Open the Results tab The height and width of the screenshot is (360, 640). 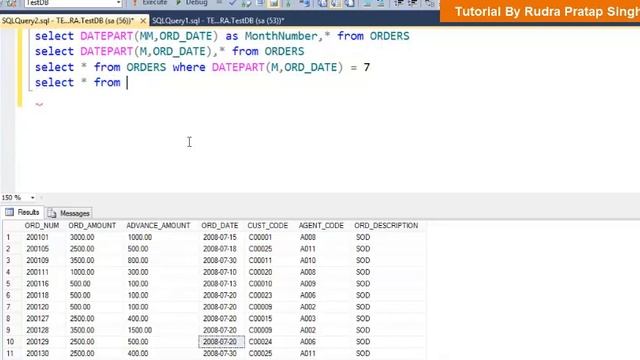pyautogui.click(x=23, y=213)
